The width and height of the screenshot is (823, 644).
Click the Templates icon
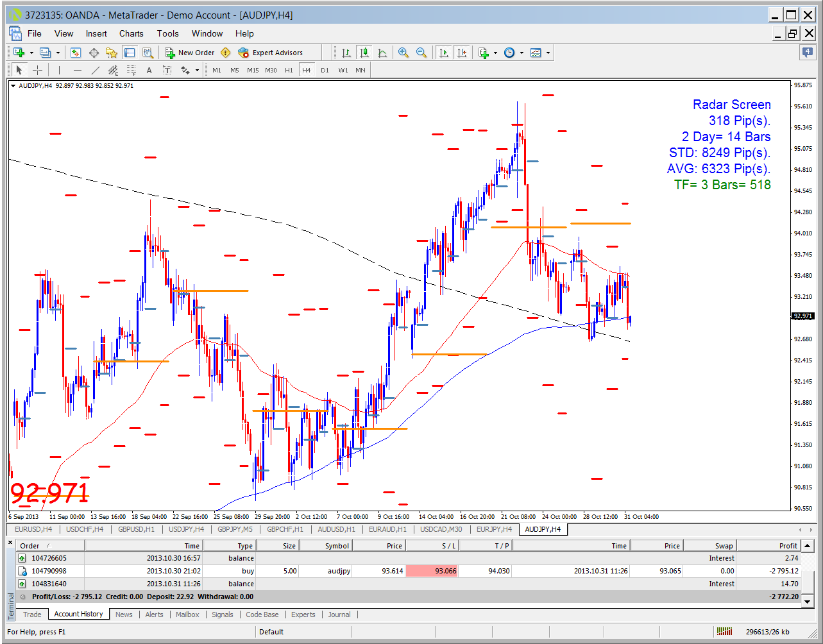(536, 53)
